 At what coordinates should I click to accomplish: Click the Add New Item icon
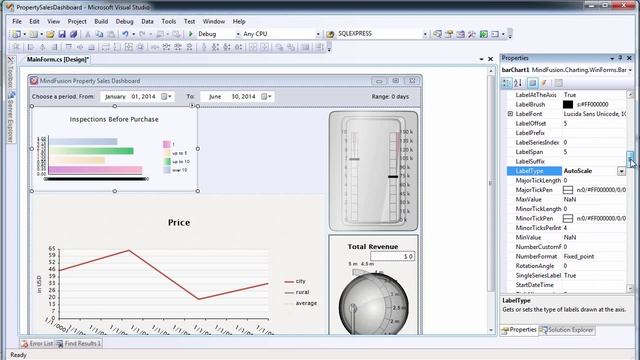33,34
